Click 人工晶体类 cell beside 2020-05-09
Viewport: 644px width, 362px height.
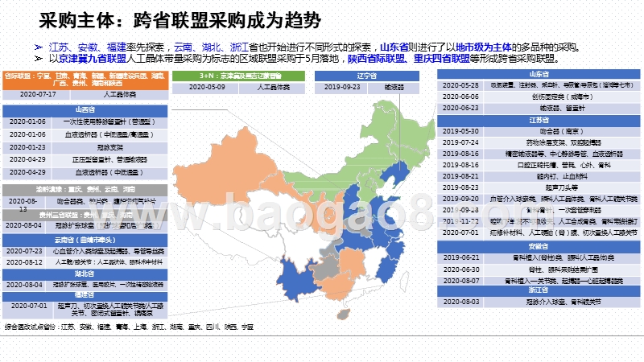[273, 88]
